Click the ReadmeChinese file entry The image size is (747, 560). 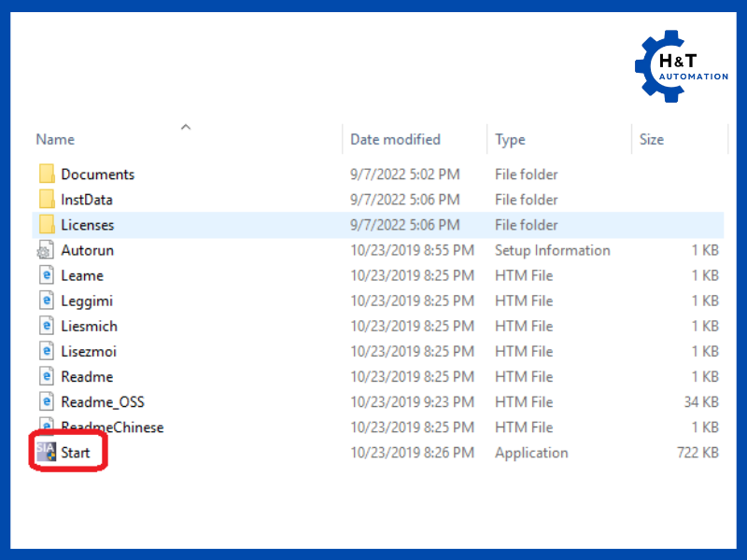pos(112,427)
